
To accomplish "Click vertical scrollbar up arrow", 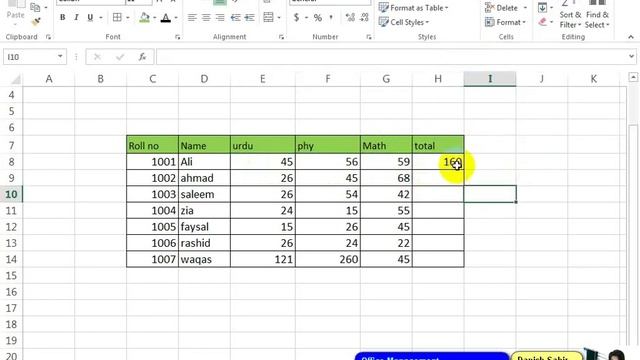I will tap(633, 77).
